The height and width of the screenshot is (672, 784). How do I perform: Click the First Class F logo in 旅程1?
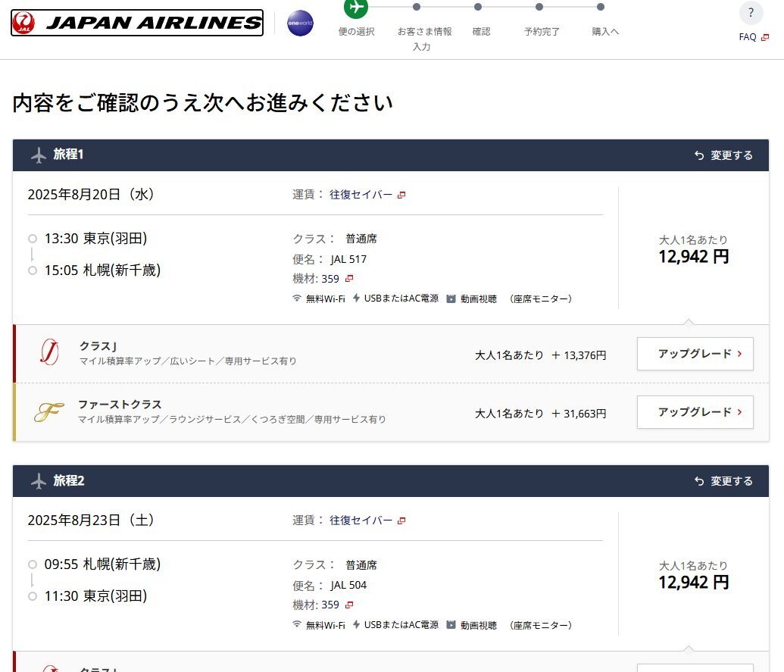click(48, 412)
